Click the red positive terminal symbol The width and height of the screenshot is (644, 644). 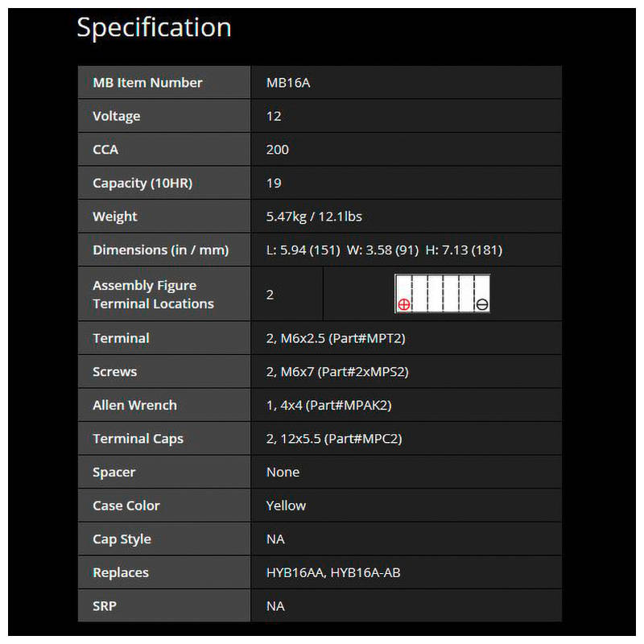(404, 304)
